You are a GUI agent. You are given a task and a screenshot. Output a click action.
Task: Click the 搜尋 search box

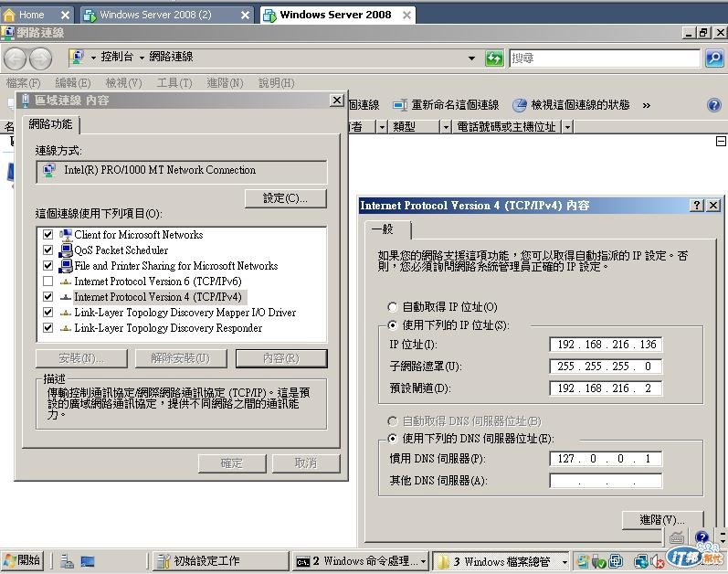pos(605,58)
